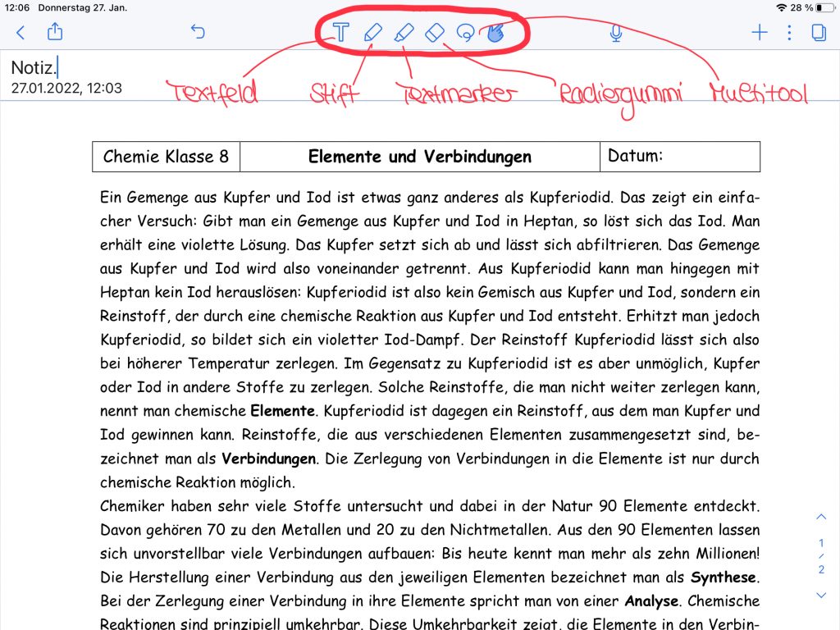840x630 pixels.
Task: Open the three-dot more options menu
Action: point(789,33)
